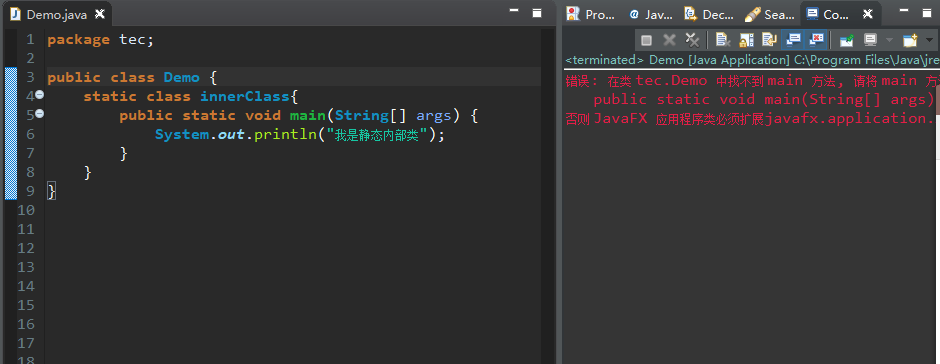940x364 pixels.
Task: Click the terminated Demo launch description
Action: coord(752,60)
